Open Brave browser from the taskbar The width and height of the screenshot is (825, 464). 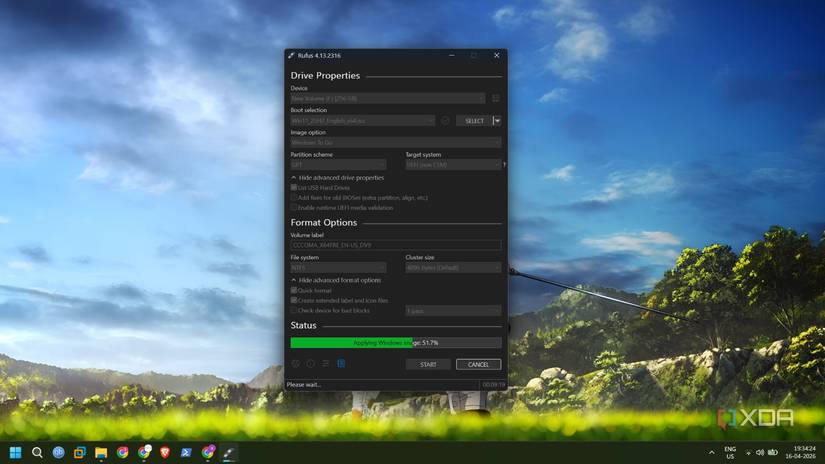165,452
